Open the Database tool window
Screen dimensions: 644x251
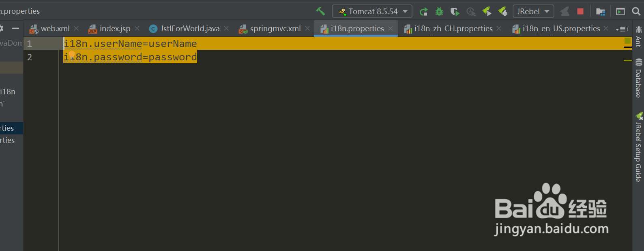click(x=638, y=78)
